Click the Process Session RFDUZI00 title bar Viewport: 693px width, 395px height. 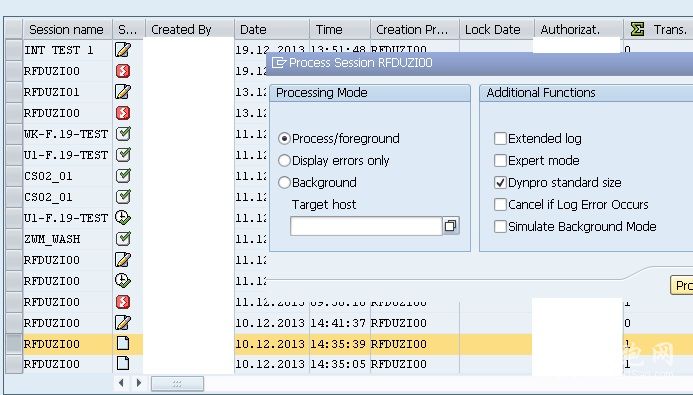point(480,63)
